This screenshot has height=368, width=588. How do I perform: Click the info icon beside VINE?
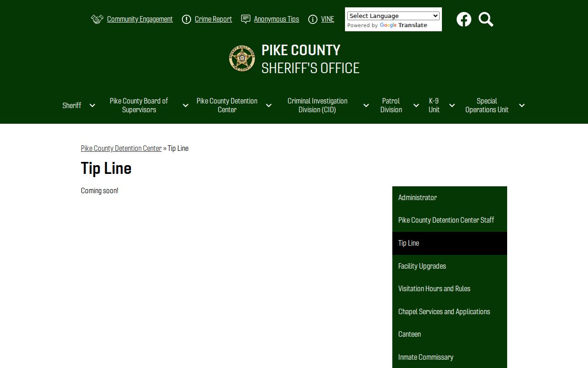pos(313,19)
